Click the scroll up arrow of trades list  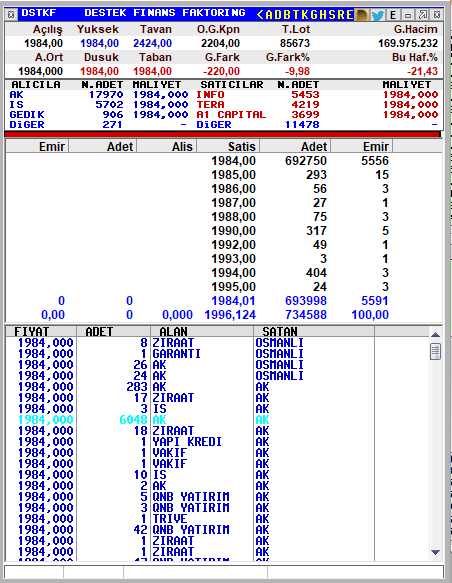435,334
